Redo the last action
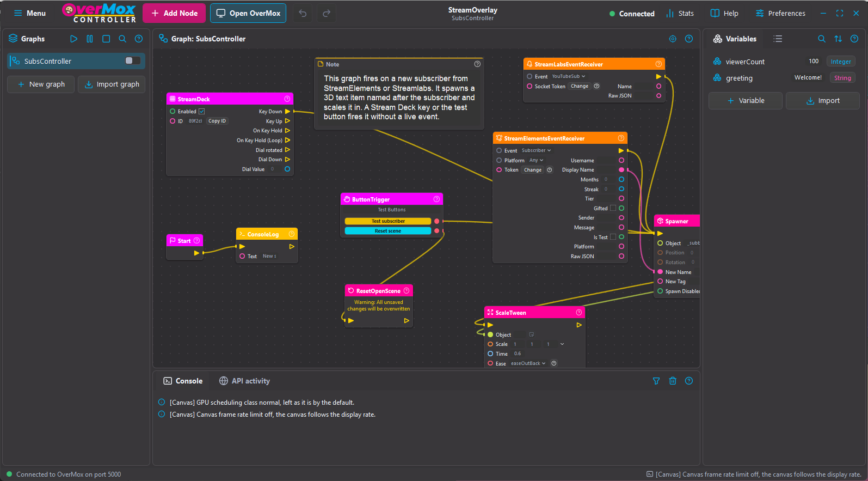 [327, 13]
